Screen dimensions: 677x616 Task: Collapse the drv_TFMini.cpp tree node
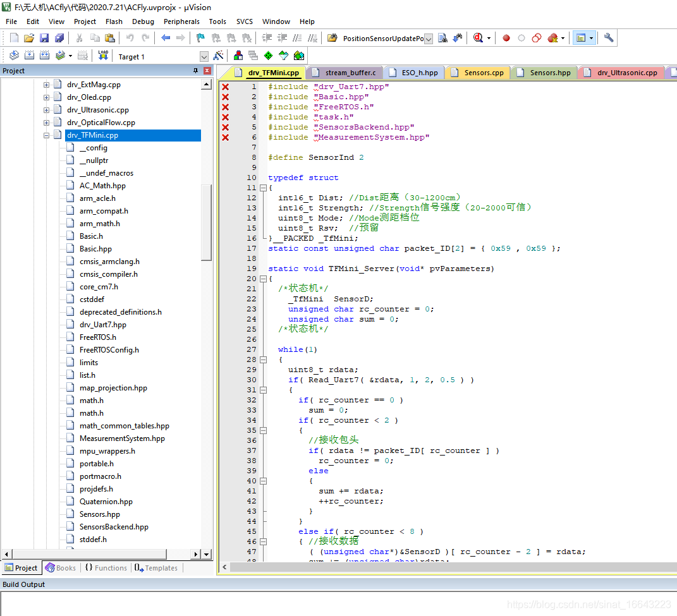(x=46, y=135)
